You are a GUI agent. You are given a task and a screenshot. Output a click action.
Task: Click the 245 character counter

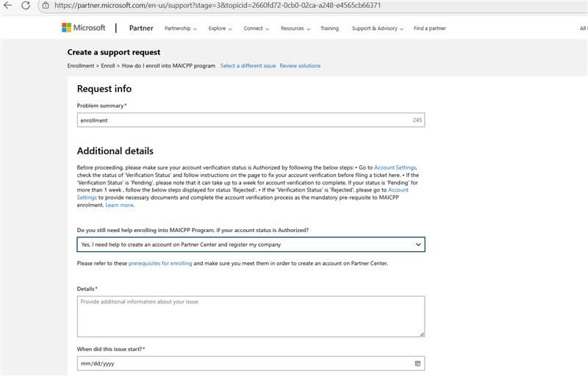(x=417, y=120)
